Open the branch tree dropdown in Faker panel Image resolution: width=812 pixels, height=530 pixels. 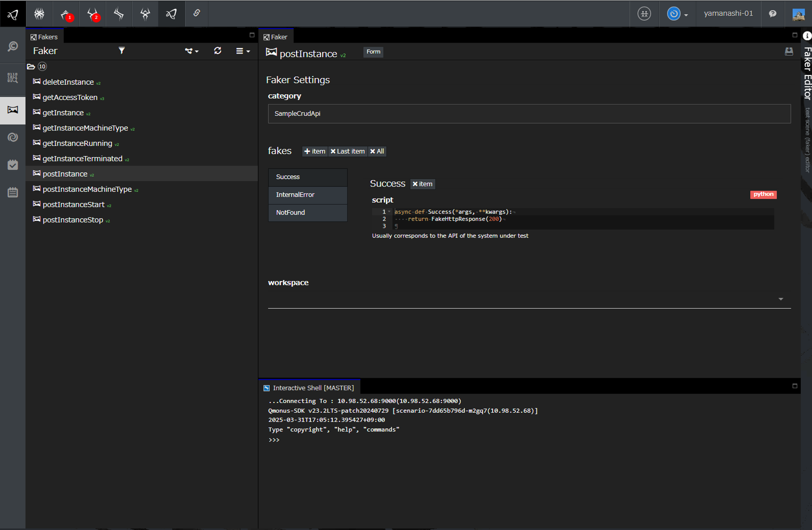coord(191,51)
